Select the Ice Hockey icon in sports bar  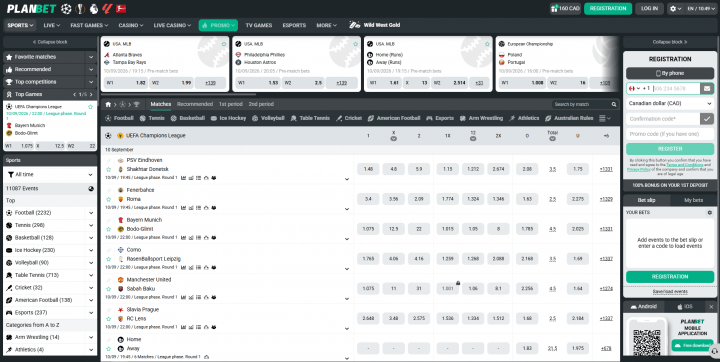pyautogui.click(x=214, y=118)
